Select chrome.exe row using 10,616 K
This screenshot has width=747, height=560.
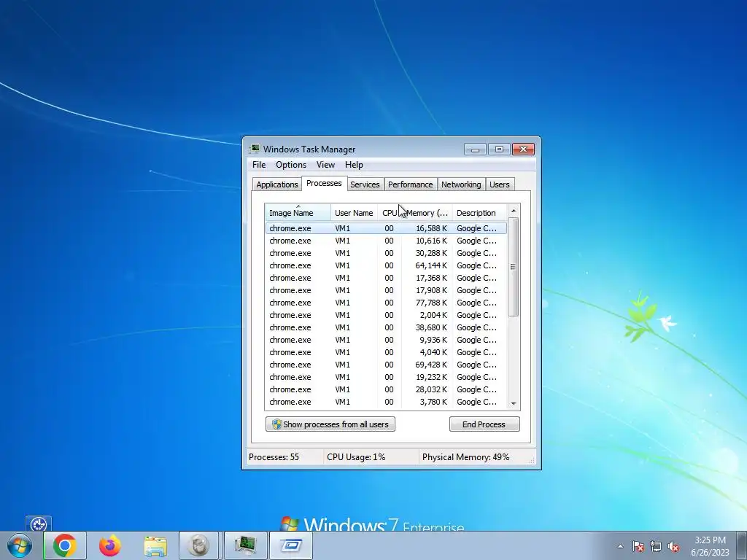pos(386,241)
